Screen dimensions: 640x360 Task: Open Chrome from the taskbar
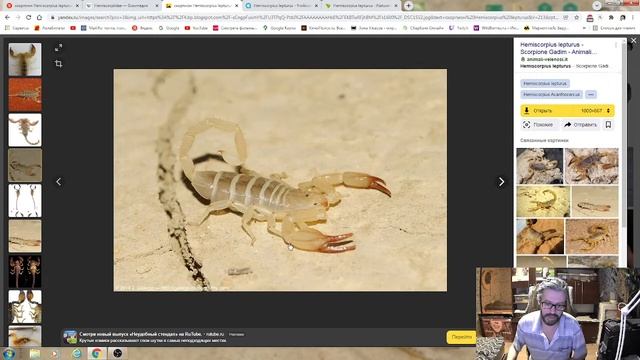tap(96, 353)
